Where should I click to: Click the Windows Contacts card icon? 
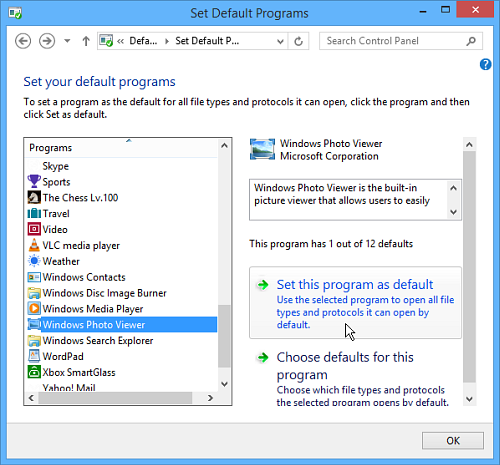tap(34, 277)
